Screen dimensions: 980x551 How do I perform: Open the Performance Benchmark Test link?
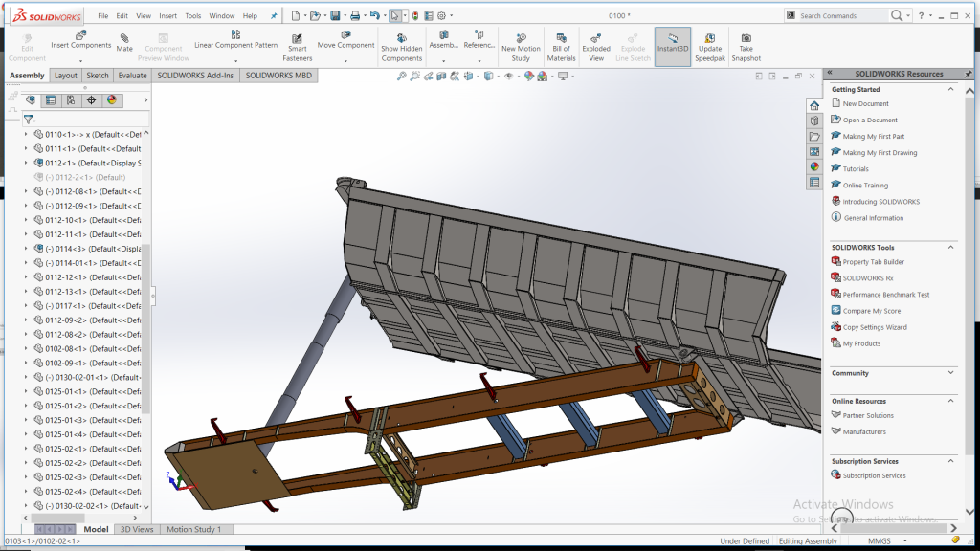(885, 295)
